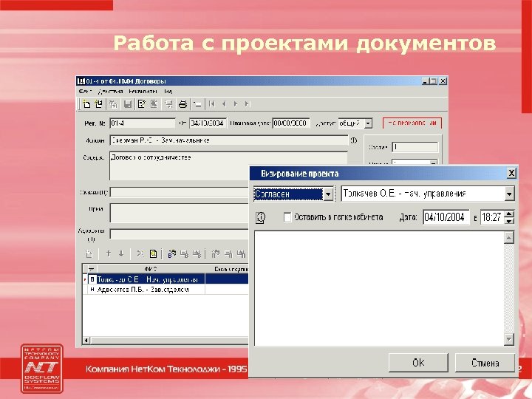Go to previous record arrow
The height and width of the screenshot is (399, 532).
(224, 104)
